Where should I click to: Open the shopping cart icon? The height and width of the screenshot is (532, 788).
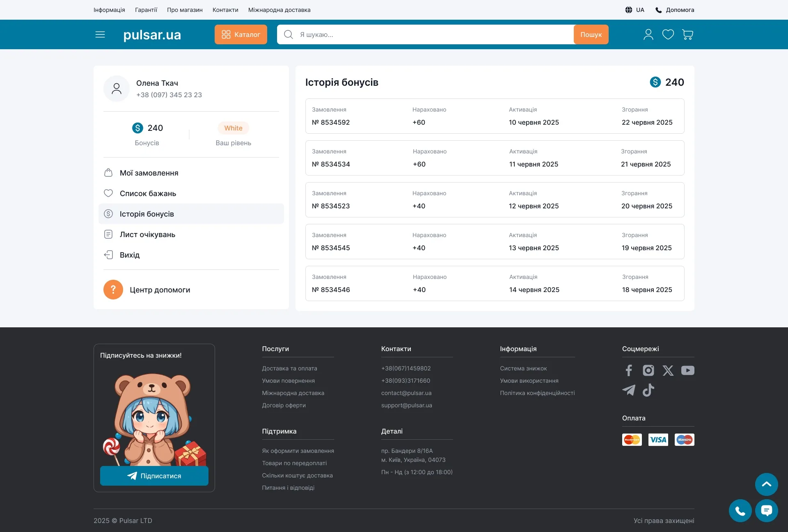(x=687, y=34)
